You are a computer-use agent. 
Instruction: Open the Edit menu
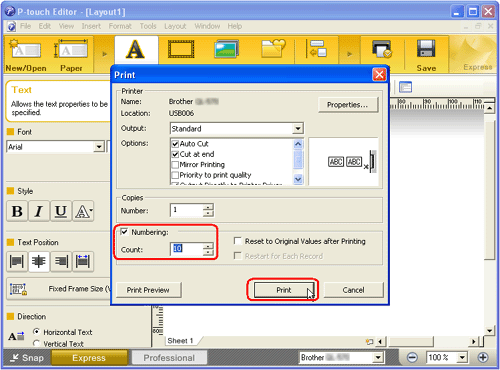45,26
